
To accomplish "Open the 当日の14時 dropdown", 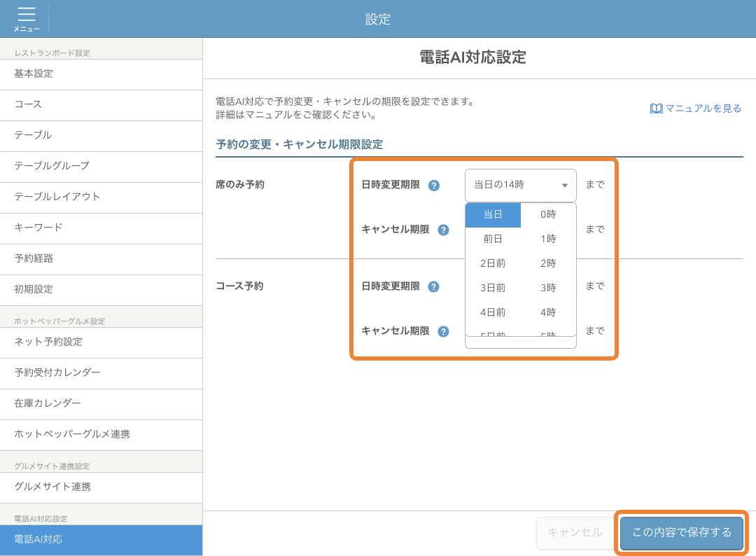I will point(520,185).
